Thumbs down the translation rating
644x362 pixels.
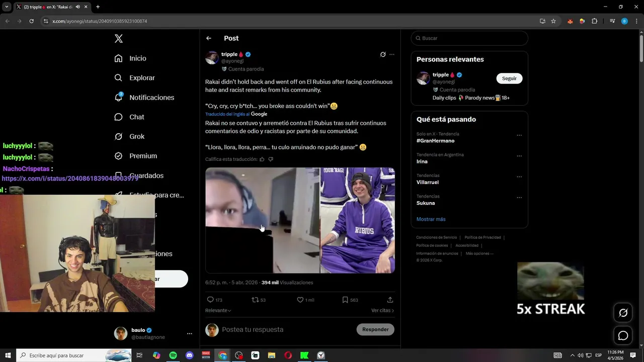click(x=271, y=159)
